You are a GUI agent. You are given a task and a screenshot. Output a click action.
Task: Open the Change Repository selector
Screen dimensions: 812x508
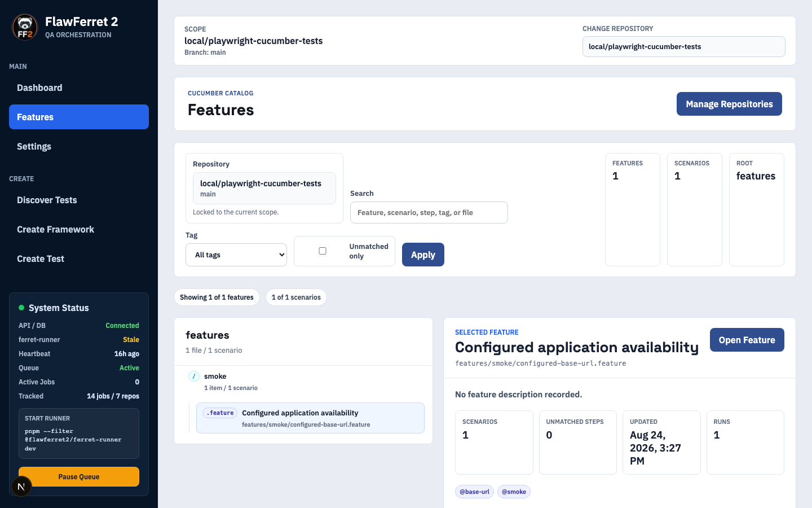pos(683,47)
